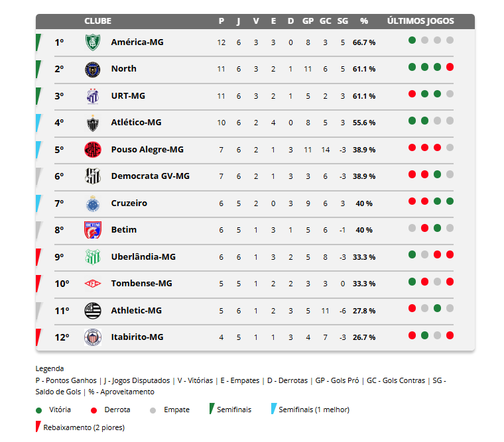Click the Atlético-MG club crest

click(x=92, y=123)
